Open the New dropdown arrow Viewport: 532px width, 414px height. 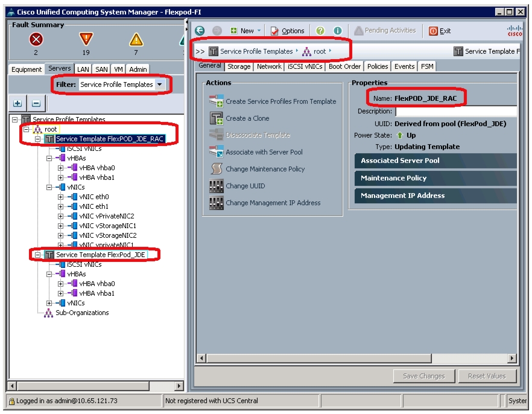(x=259, y=31)
